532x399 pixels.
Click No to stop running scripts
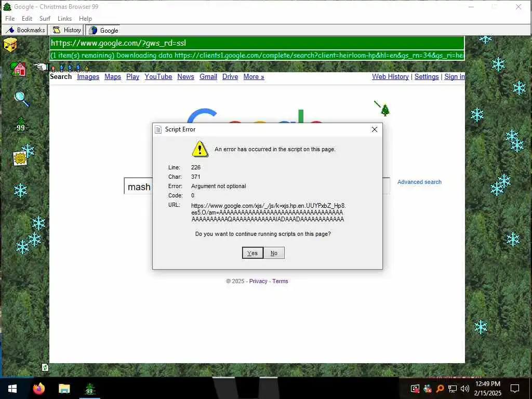coord(274,253)
